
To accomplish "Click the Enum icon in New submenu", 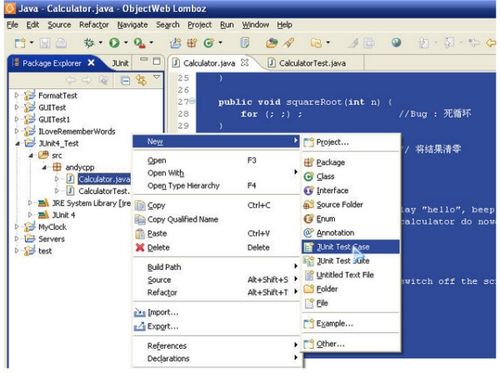I will pos(309,219).
